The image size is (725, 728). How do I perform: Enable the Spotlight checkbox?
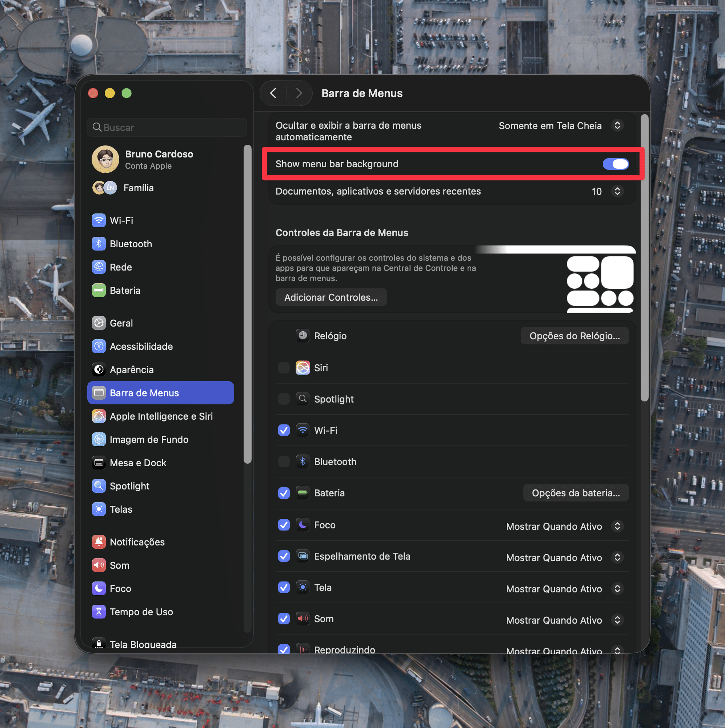284,399
